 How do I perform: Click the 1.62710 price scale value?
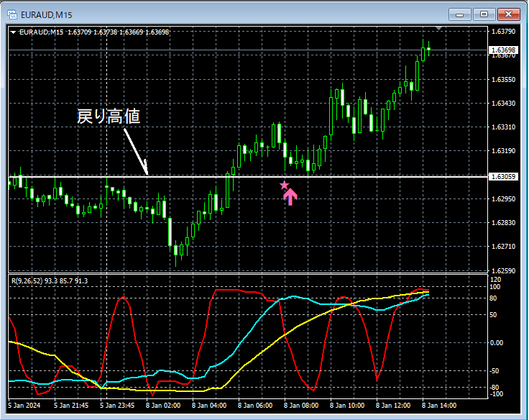[503, 247]
